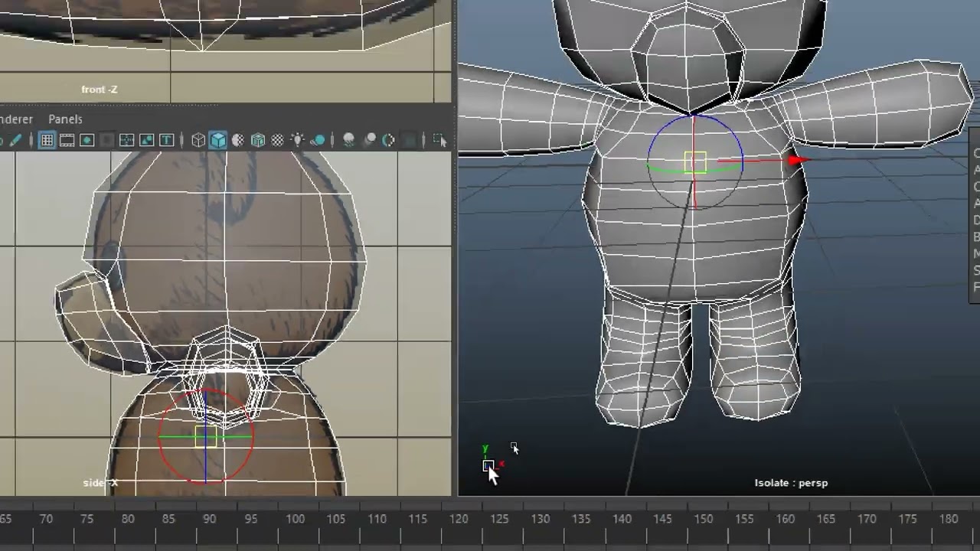
Task: Toggle Shadows display icon
Action: click(318, 140)
